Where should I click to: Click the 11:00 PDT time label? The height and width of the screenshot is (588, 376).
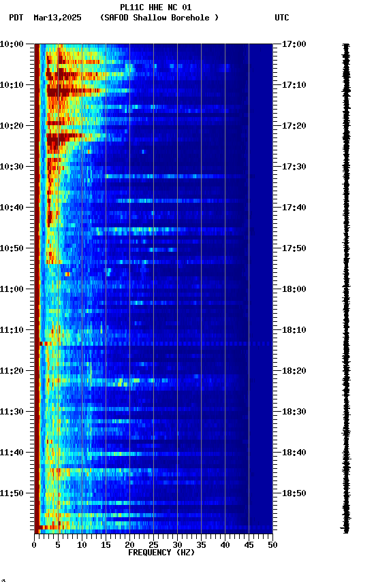[x=12, y=289]
